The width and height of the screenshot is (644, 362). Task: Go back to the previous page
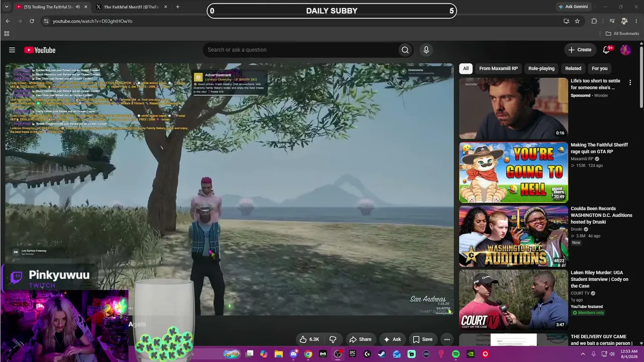[x=8, y=21]
